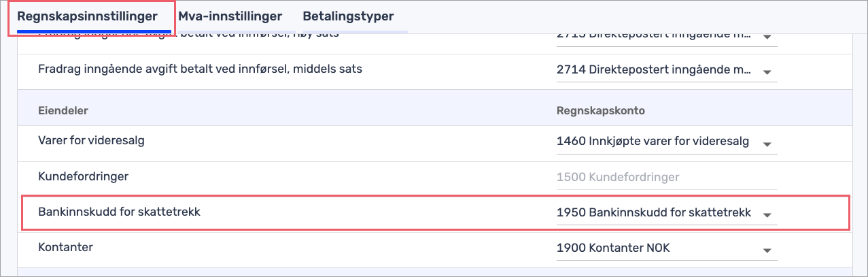This screenshot has height=277, width=868.
Task: Open the 1460 Innkjøpte varer for videresalg dropdown
Action: (667, 142)
